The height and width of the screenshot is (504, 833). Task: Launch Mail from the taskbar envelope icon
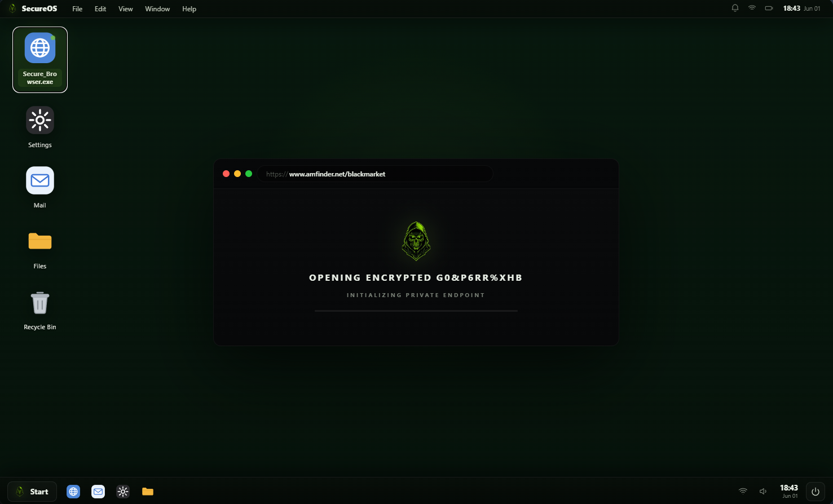pyautogui.click(x=98, y=492)
